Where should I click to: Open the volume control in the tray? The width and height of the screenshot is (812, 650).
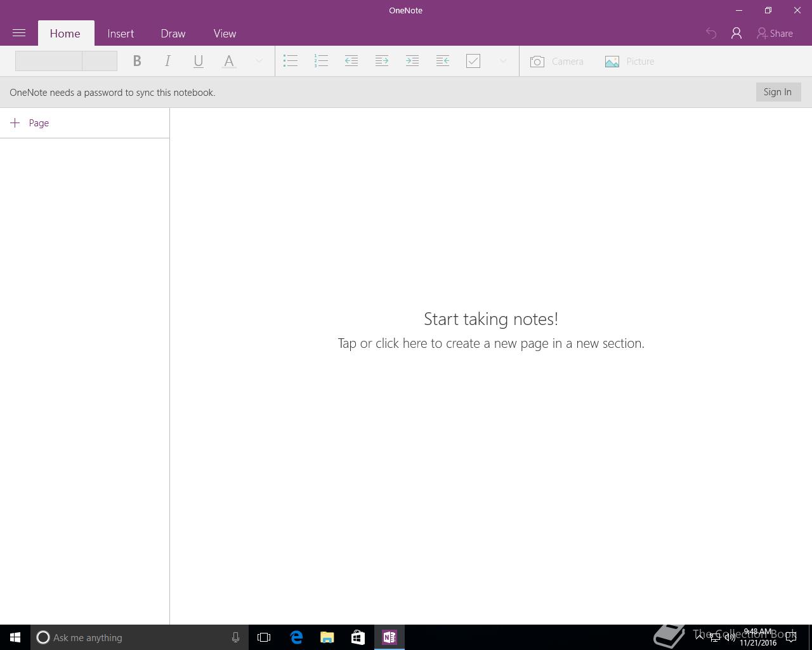[x=730, y=637]
